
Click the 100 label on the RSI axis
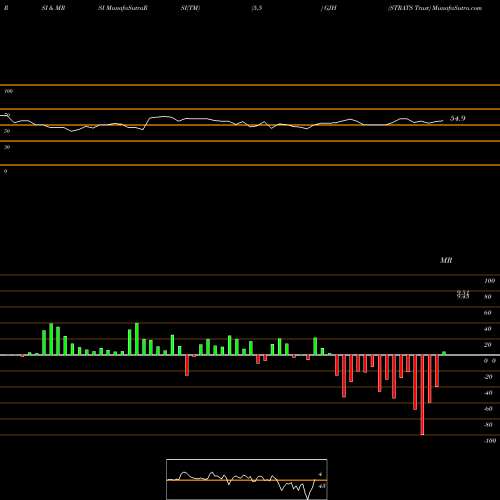click(8, 91)
